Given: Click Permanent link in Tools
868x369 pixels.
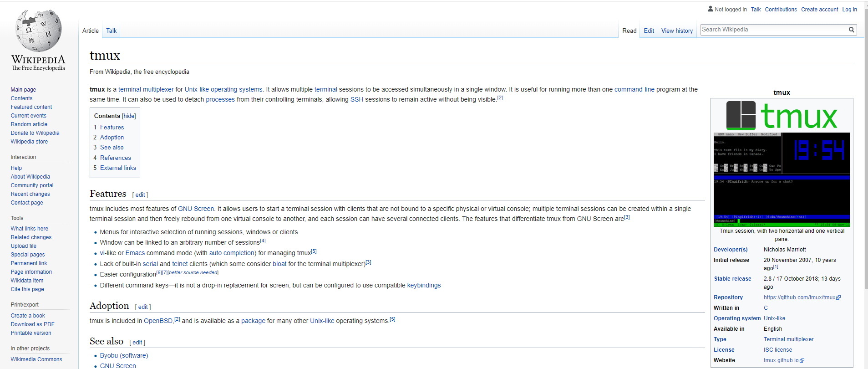Looking at the screenshot, I should tap(29, 263).
